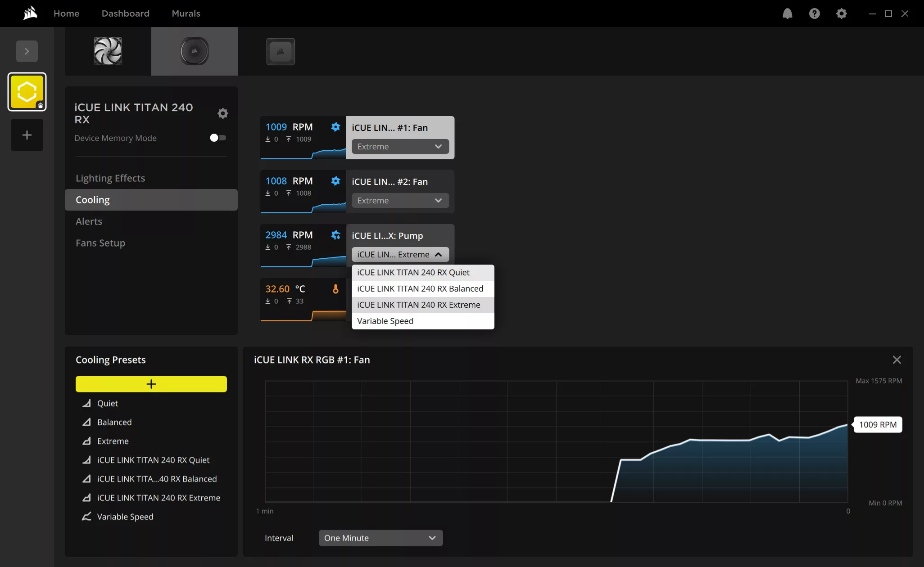Click the Variable Speed preset icon
Image resolution: width=924 pixels, height=567 pixels.
point(86,517)
